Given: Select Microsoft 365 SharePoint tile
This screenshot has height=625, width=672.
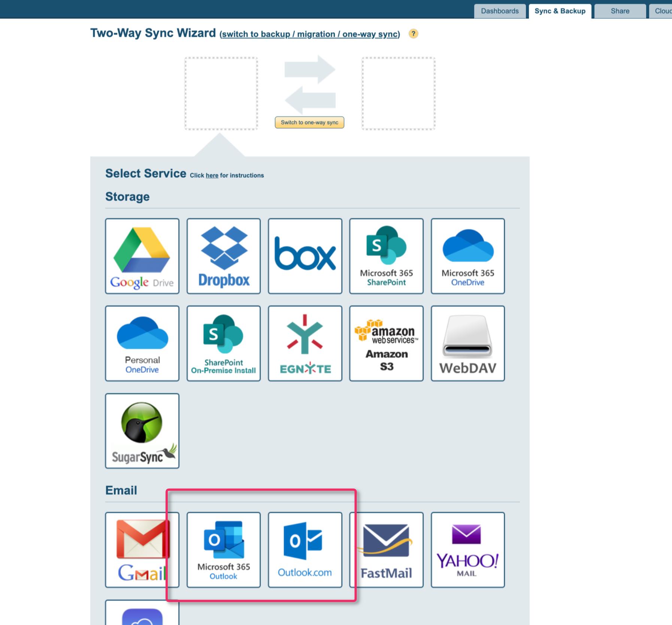Looking at the screenshot, I should click(x=386, y=256).
